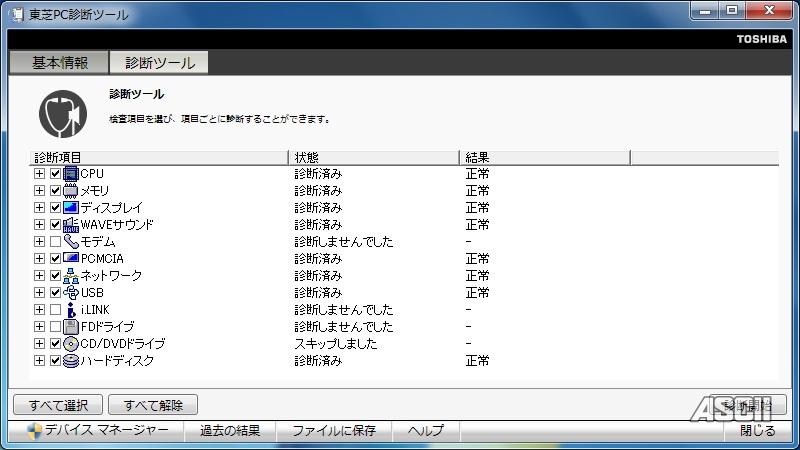View 過去の結果

(x=230, y=431)
